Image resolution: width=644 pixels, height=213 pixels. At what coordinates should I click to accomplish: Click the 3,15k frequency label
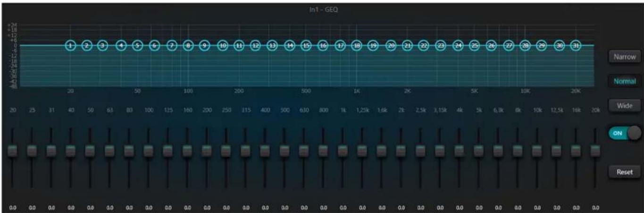(440, 110)
